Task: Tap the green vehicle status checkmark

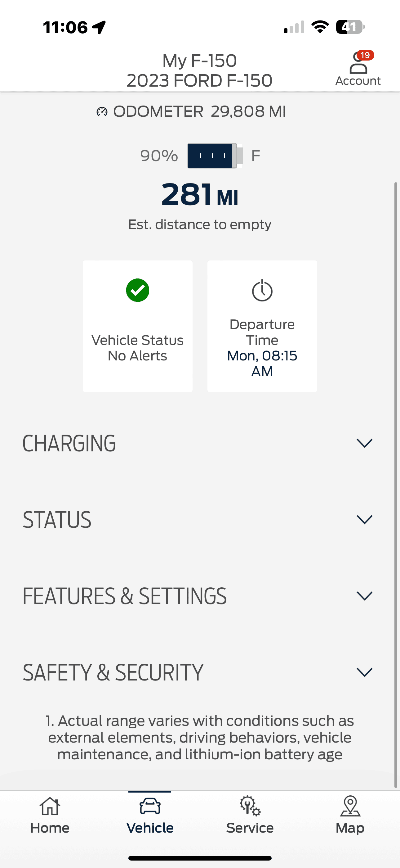Action: (x=137, y=290)
